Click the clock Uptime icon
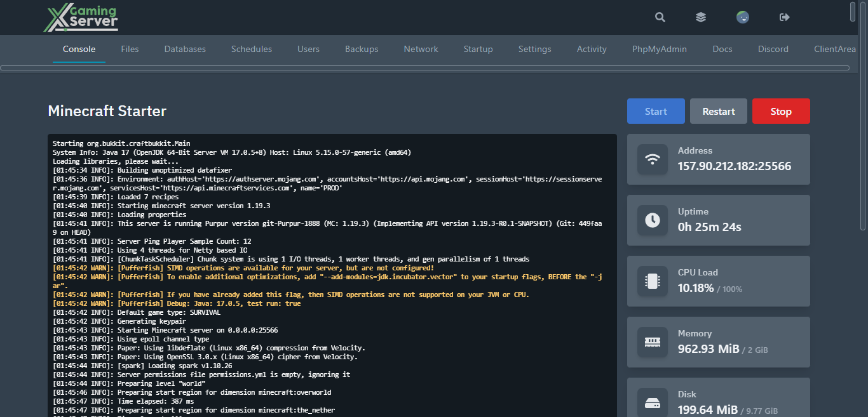The image size is (868, 417). 653,220
